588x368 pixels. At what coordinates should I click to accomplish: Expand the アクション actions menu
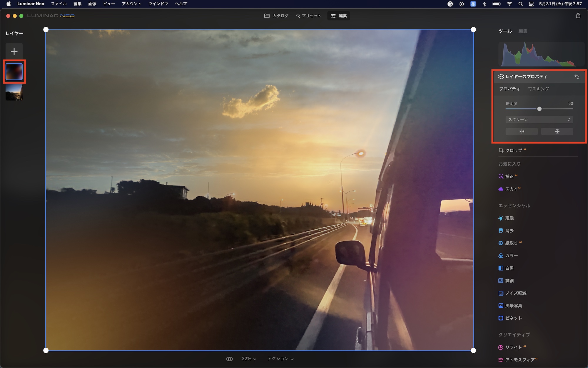[x=280, y=359]
